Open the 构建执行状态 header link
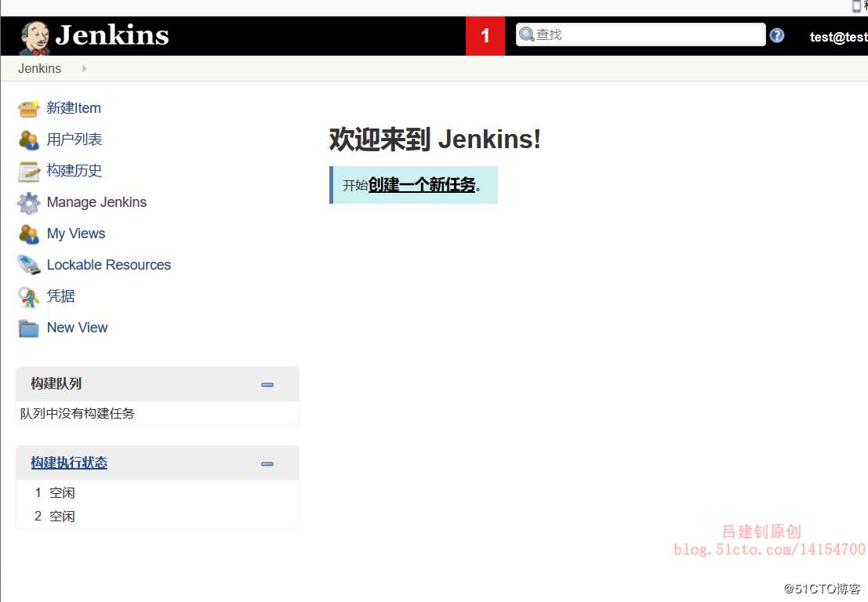This screenshot has width=868, height=602. (69, 462)
